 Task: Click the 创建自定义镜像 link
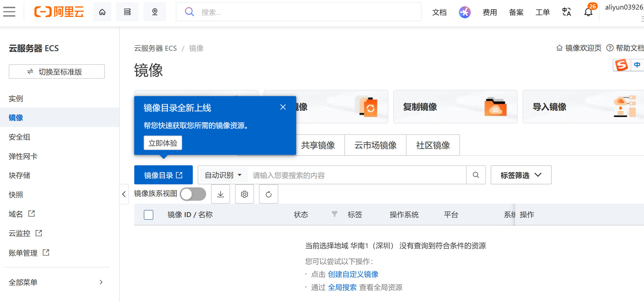click(x=353, y=274)
